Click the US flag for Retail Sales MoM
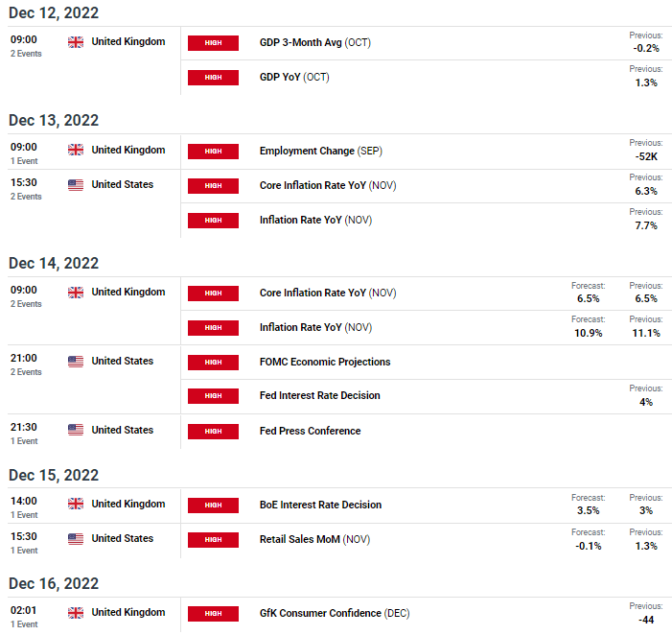This screenshot has width=672, height=635. point(76,538)
